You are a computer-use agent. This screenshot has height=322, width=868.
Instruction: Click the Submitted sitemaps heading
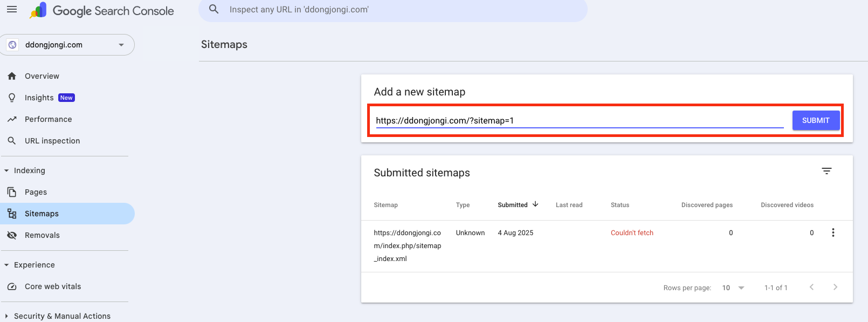422,173
